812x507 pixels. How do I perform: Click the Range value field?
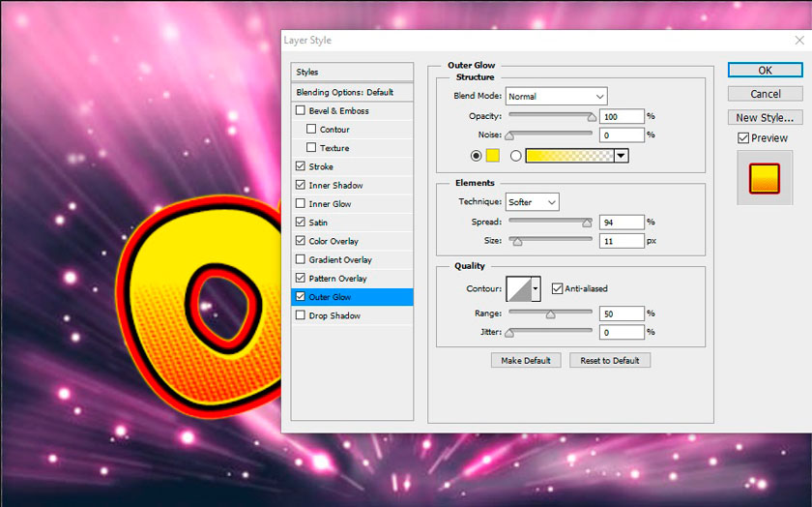(622, 313)
